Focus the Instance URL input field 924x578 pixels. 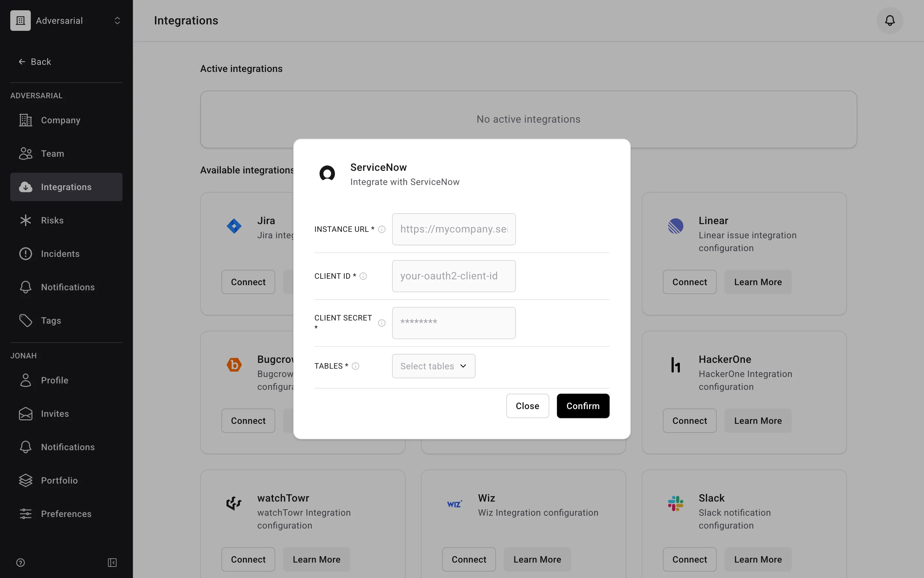click(454, 229)
